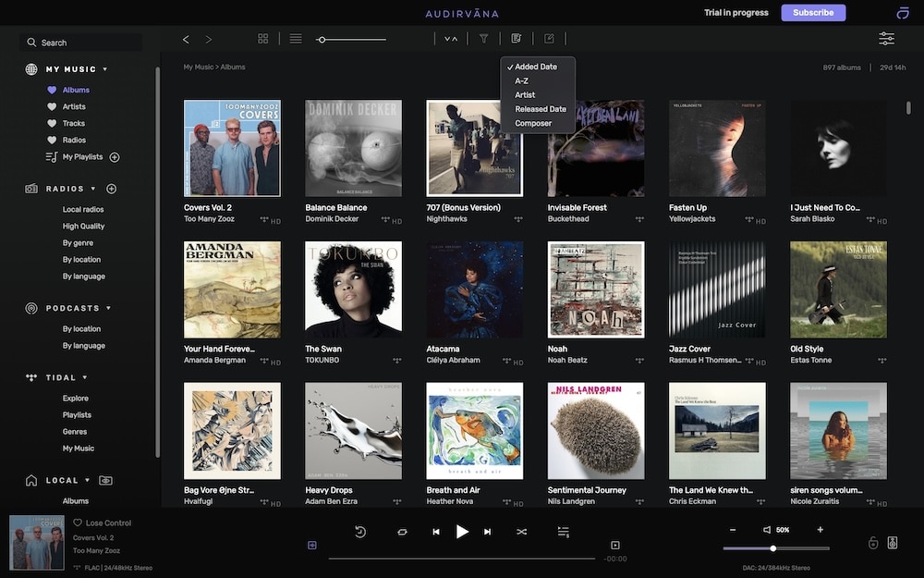
Task: Open Radios under My Music
Action: pos(74,141)
